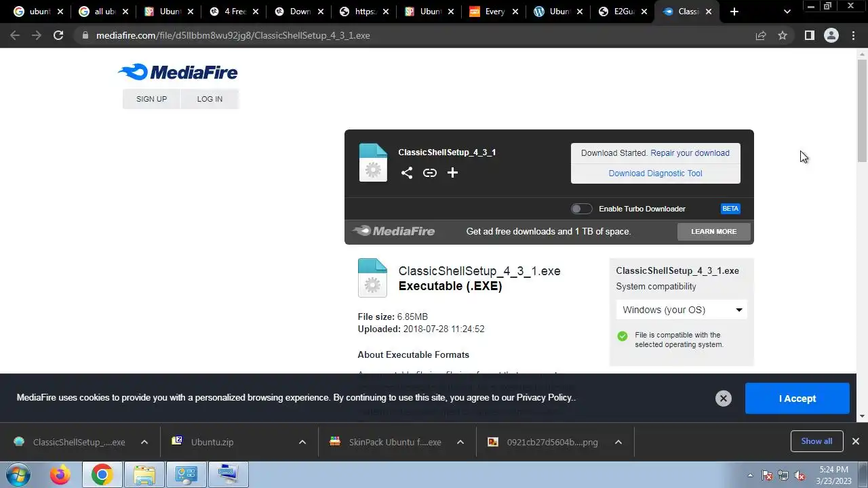This screenshot has height=488, width=868.
Task: Click the share icon under ClassicShellSetup_4_3_1
Action: click(406, 173)
